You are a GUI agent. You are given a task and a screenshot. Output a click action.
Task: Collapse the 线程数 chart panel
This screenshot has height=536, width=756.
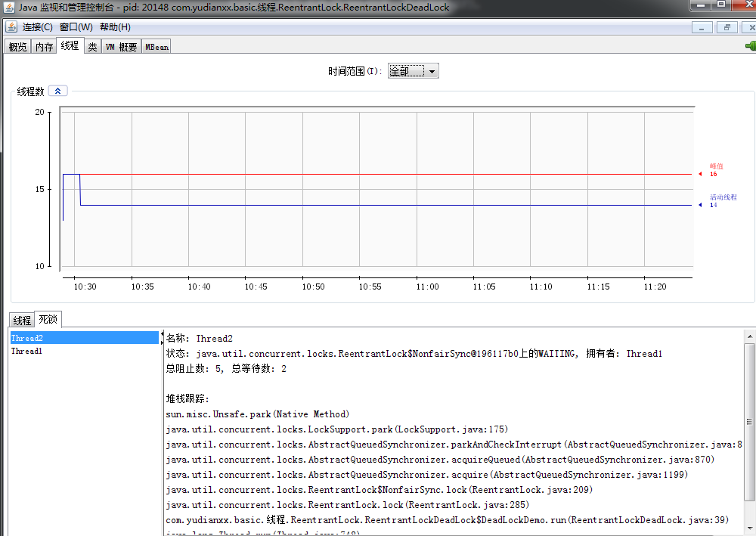click(57, 90)
